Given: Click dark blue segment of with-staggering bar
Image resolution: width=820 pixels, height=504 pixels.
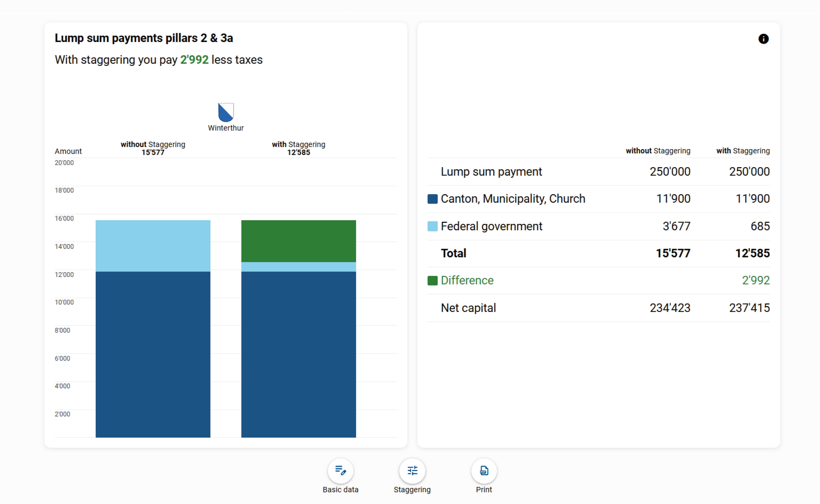Looking at the screenshot, I should coord(299,354).
